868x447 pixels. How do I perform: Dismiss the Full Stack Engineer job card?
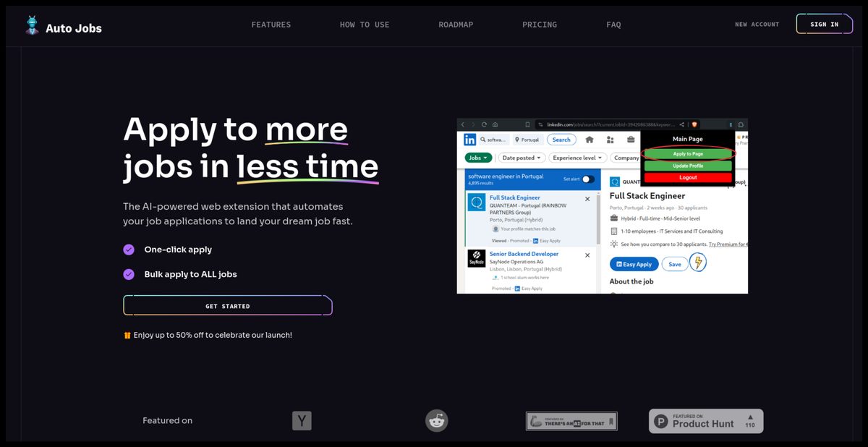click(587, 198)
